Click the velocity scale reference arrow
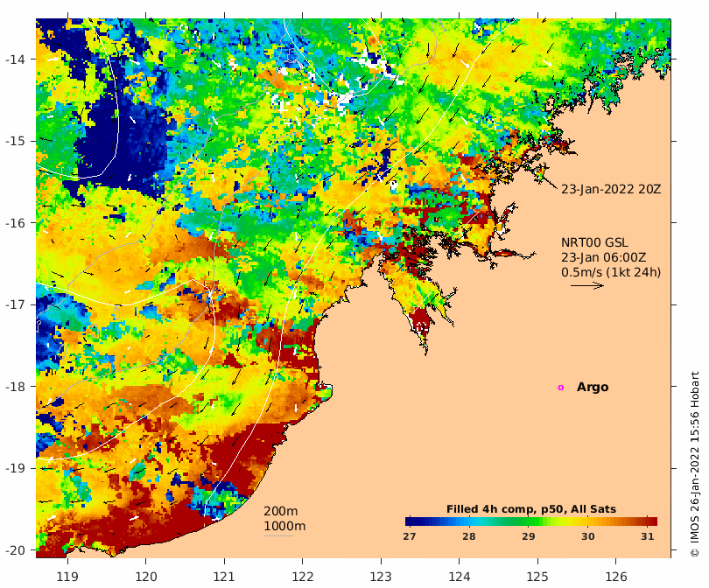Image resolution: width=709 pixels, height=588 pixels. [x=587, y=285]
